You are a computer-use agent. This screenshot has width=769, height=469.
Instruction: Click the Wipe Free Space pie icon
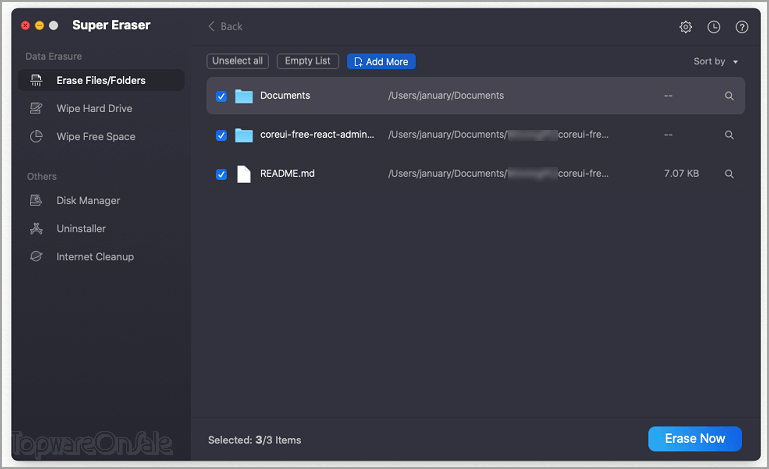point(36,136)
